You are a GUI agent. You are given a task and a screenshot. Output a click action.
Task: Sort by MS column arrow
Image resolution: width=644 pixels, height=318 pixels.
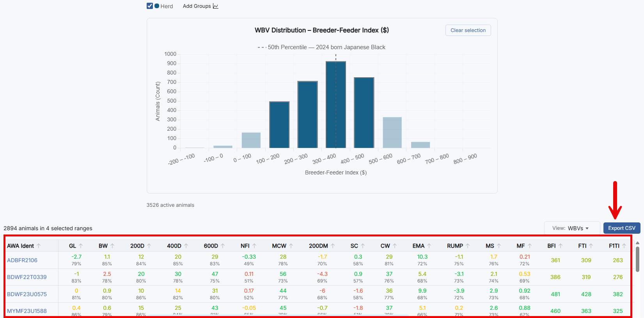pos(499,246)
